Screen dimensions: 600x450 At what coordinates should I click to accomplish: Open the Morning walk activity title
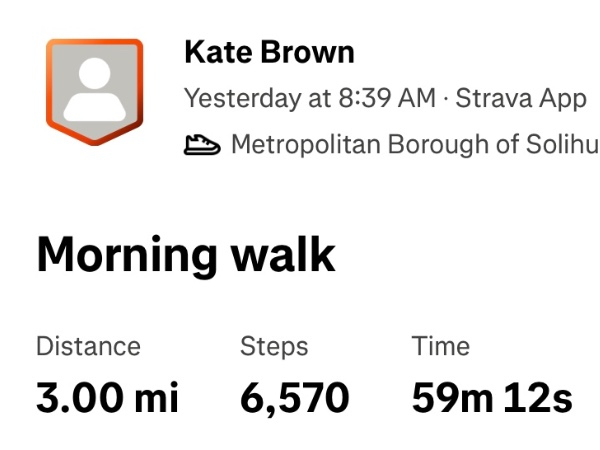click(185, 256)
